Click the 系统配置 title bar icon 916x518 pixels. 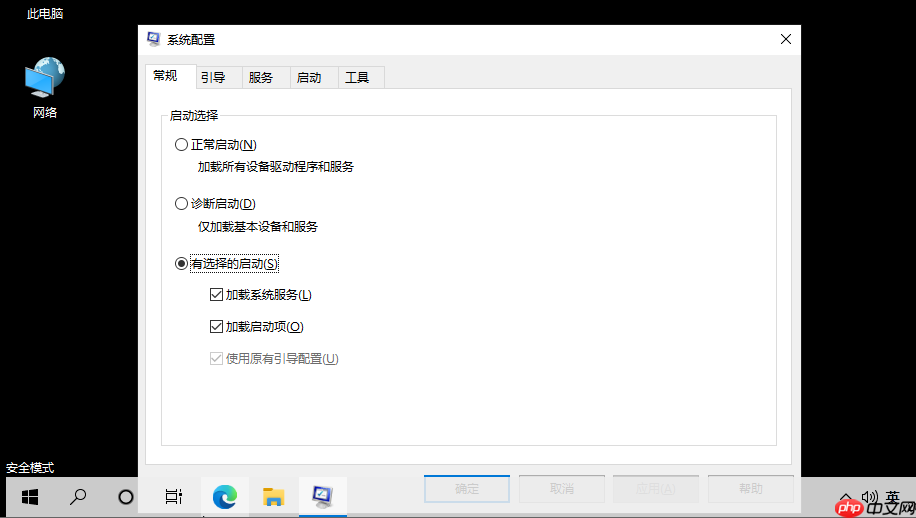point(154,39)
